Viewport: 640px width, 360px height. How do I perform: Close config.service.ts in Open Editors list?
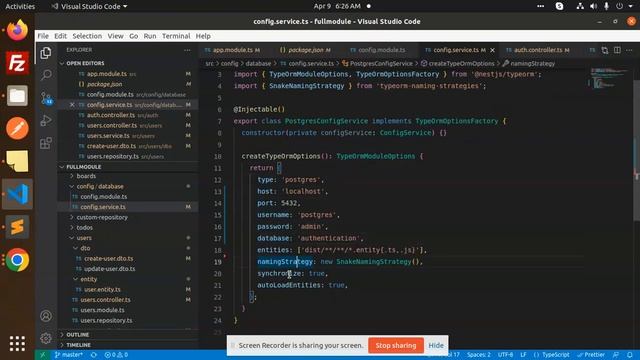(x=72, y=105)
